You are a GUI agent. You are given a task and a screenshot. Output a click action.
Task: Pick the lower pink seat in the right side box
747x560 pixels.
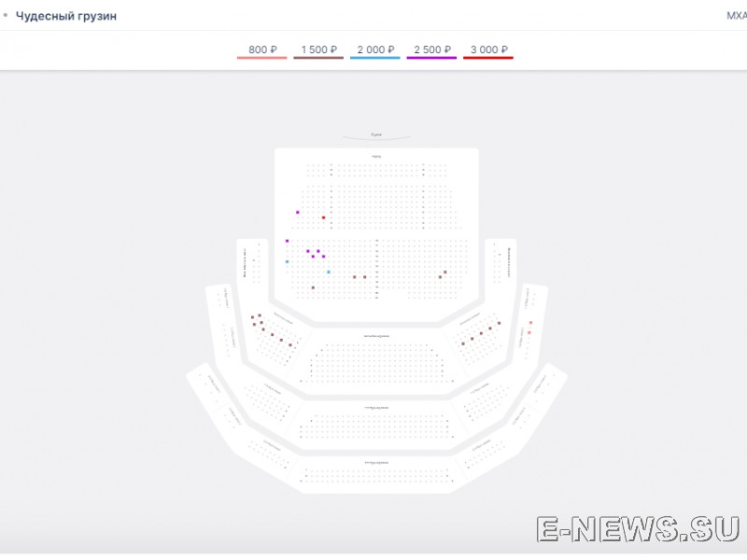click(529, 332)
